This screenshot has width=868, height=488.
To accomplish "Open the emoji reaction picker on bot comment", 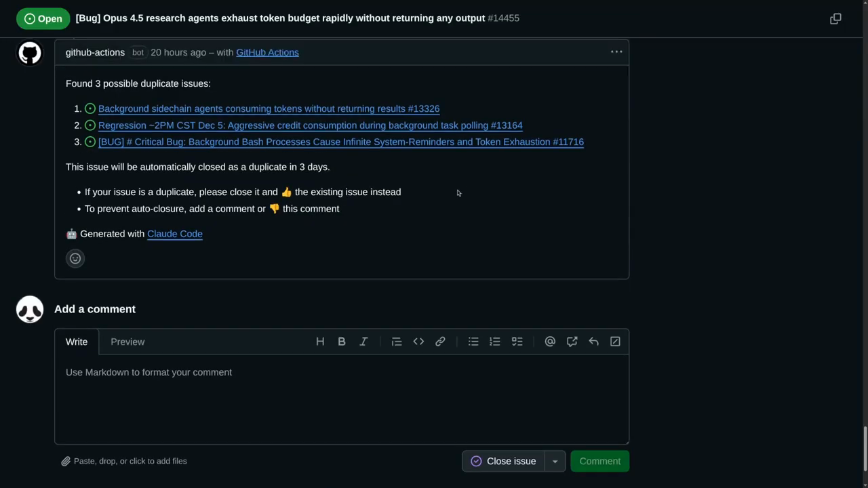I will click(75, 258).
